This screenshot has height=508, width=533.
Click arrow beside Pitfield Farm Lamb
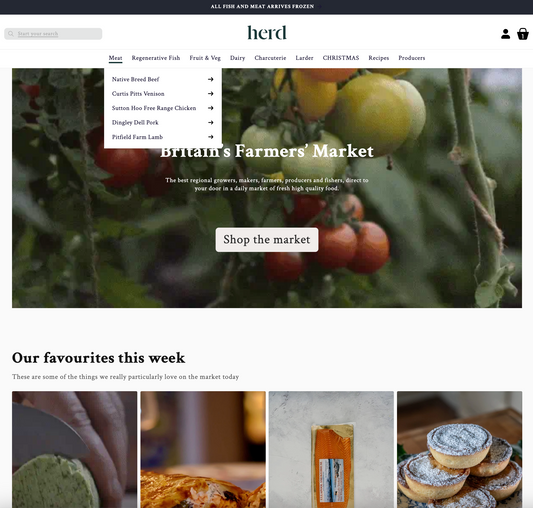point(210,137)
